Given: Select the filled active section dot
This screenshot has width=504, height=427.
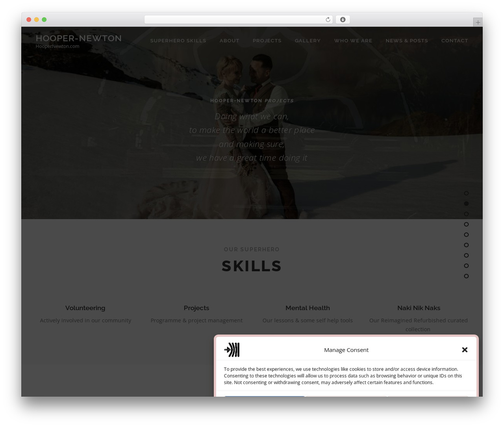Looking at the screenshot, I should [466, 204].
